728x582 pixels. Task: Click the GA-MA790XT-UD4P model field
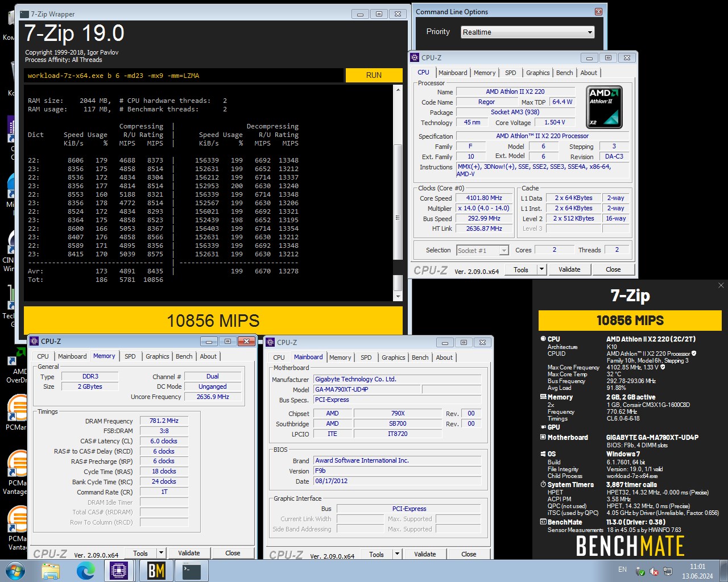point(367,389)
